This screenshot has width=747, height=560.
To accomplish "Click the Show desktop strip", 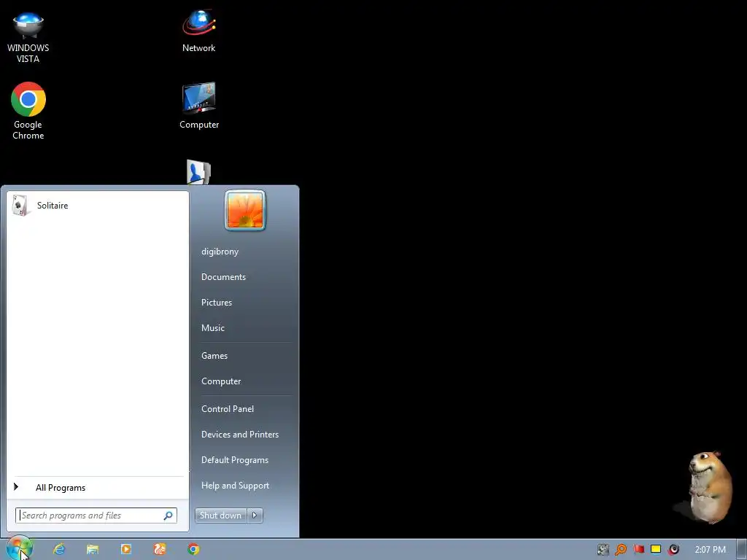I will (x=742, y=550).
